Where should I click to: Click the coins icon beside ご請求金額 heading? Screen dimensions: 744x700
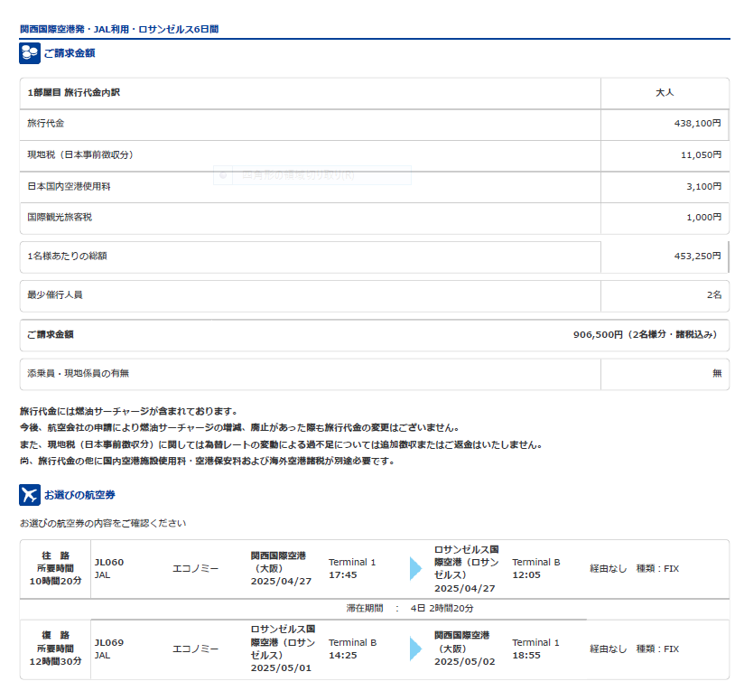tap(30, 53)
